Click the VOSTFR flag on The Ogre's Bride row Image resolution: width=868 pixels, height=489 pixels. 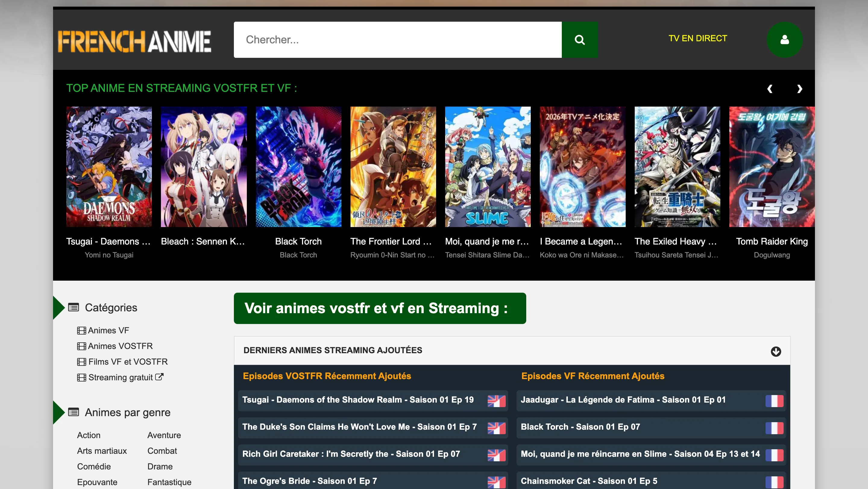coord(496,482)
